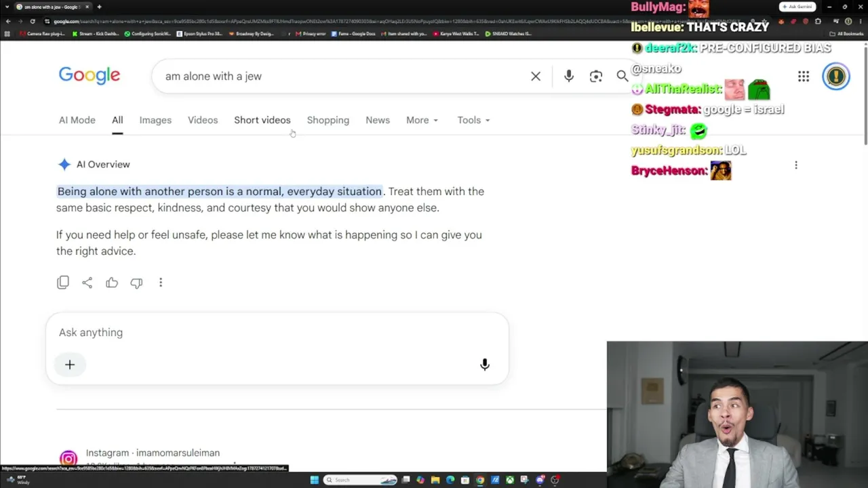Switch to the Videos tab
This screenshot has height=488, width=868.
pos(203,120)
